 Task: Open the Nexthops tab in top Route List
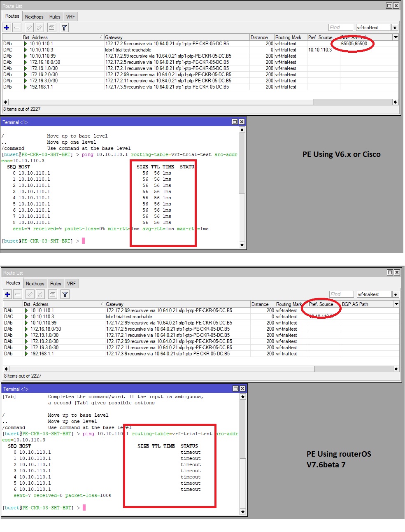point(34,17)
